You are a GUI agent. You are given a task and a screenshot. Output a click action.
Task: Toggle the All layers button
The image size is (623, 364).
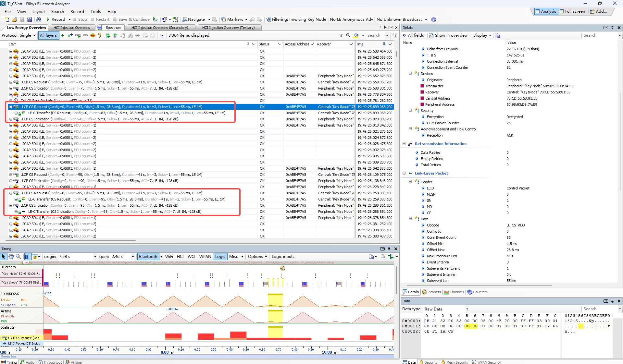tap(48, 35)
